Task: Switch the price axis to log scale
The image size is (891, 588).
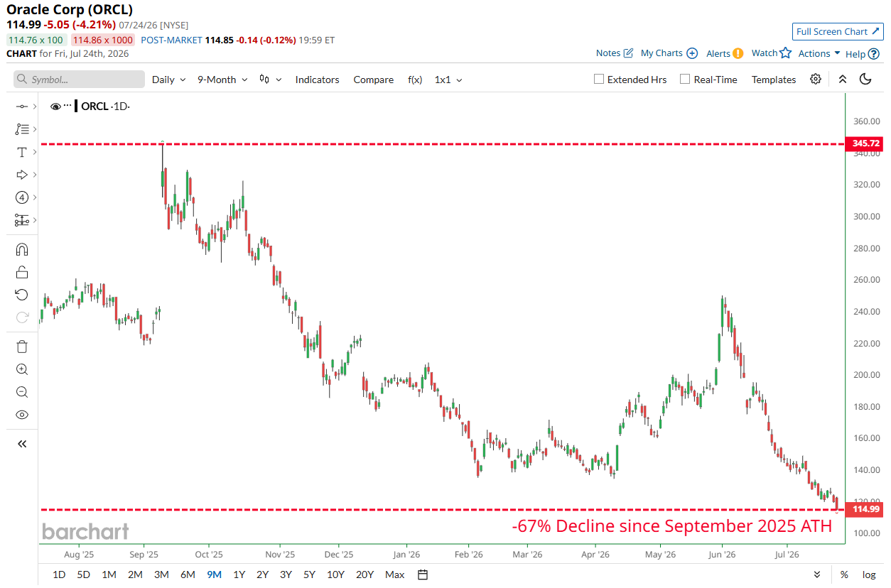Action: (x=869, y=575)
